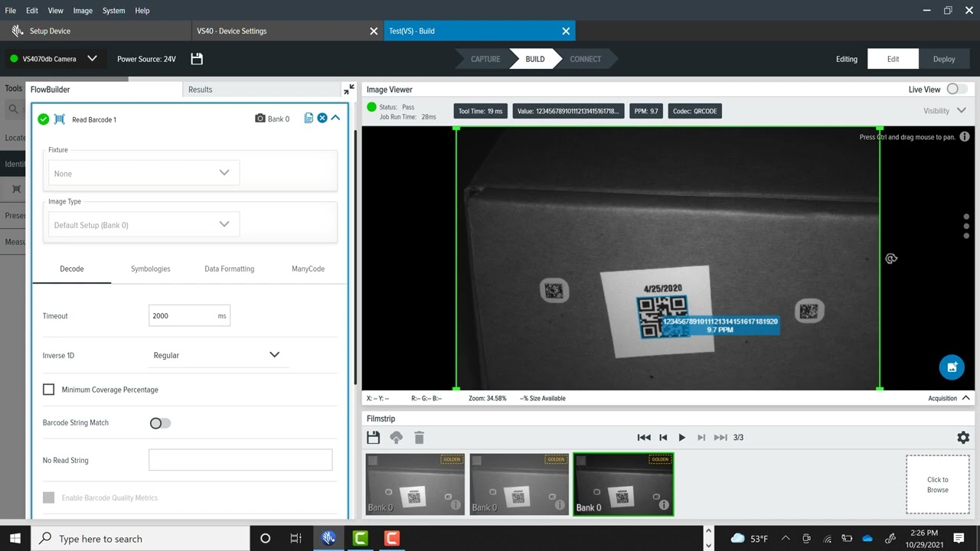The height and width of the screenshot is (551, 980).
Task: Toggle the Live View switch
Action: (956, 90)
